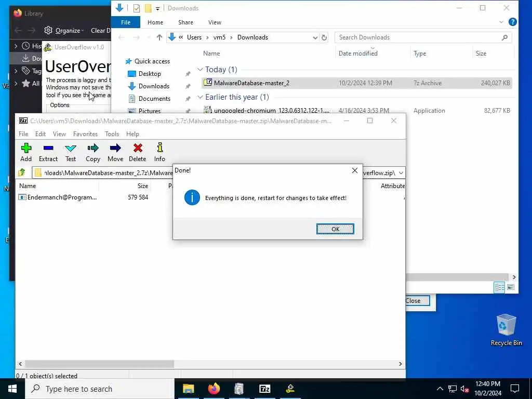Click the partially hidden Close button
This screenshot has width=532, height=399.
418,301
